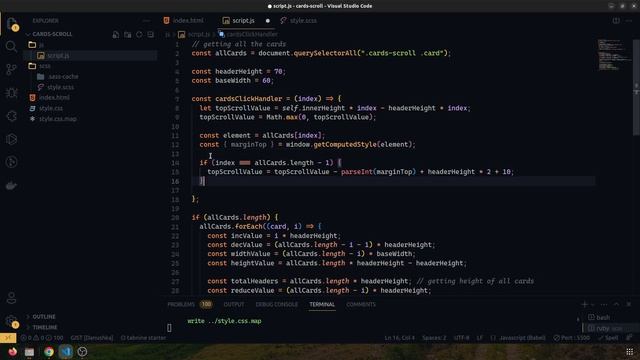Image resolution: width=640 pixels, height=360 pixels.
Task: Expand the TIMELINE section
Action: pyautogui.click(x=42, y=327)
